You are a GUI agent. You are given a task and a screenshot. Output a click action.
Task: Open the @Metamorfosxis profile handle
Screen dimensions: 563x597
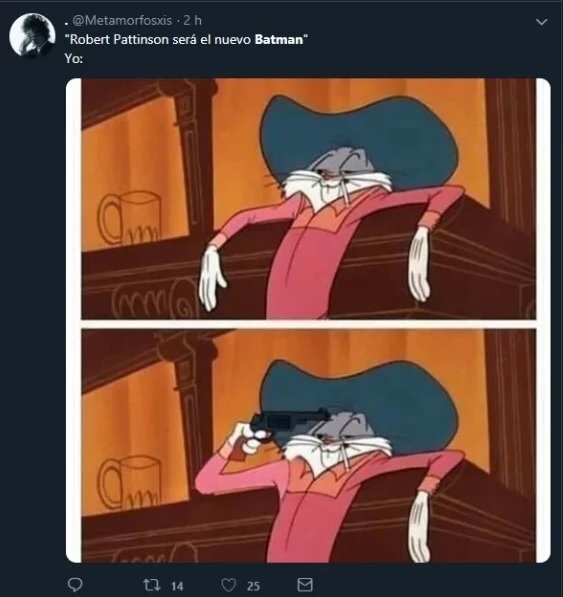click(x=122, y=20)
